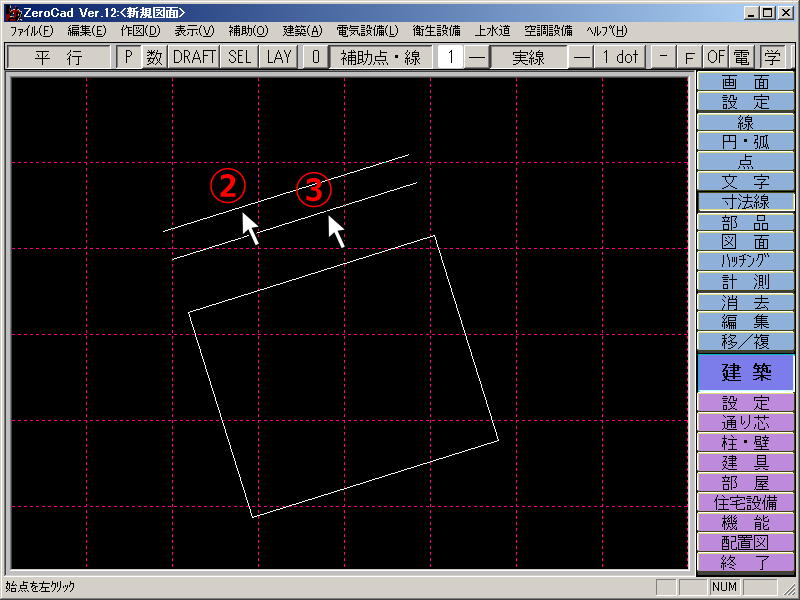
Task: Select the ハッチング hatching tool
Action: pyautogui.click(x=745, y=261)
